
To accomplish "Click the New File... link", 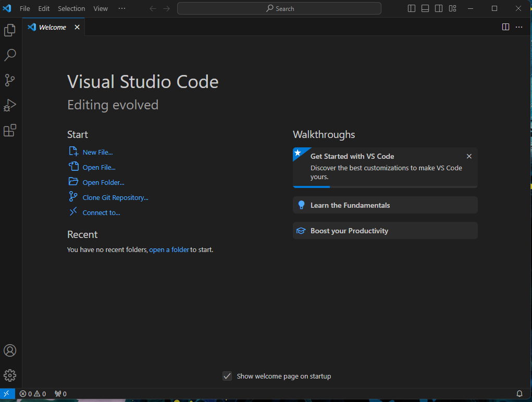I will tap(98, 152).
